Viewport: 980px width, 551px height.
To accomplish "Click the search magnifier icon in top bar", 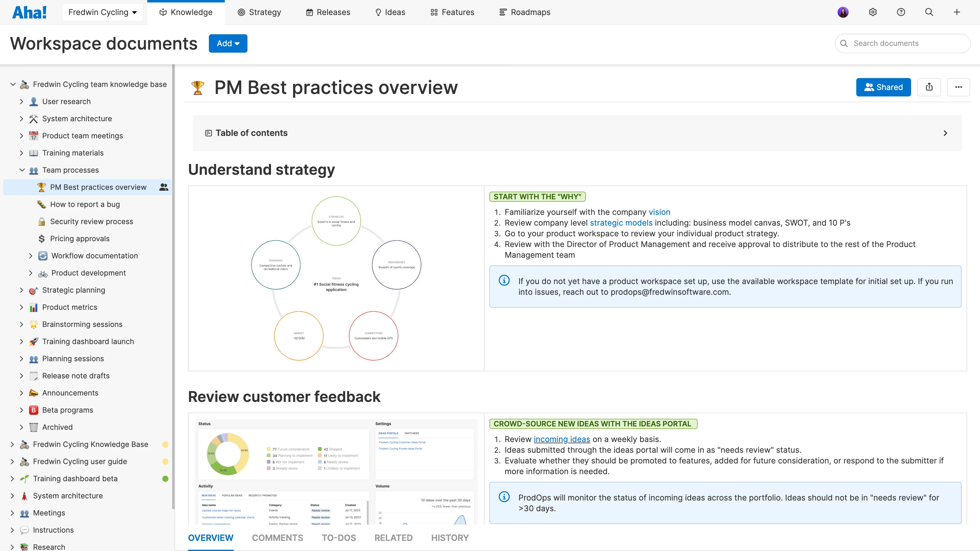I will pos(929,12).
